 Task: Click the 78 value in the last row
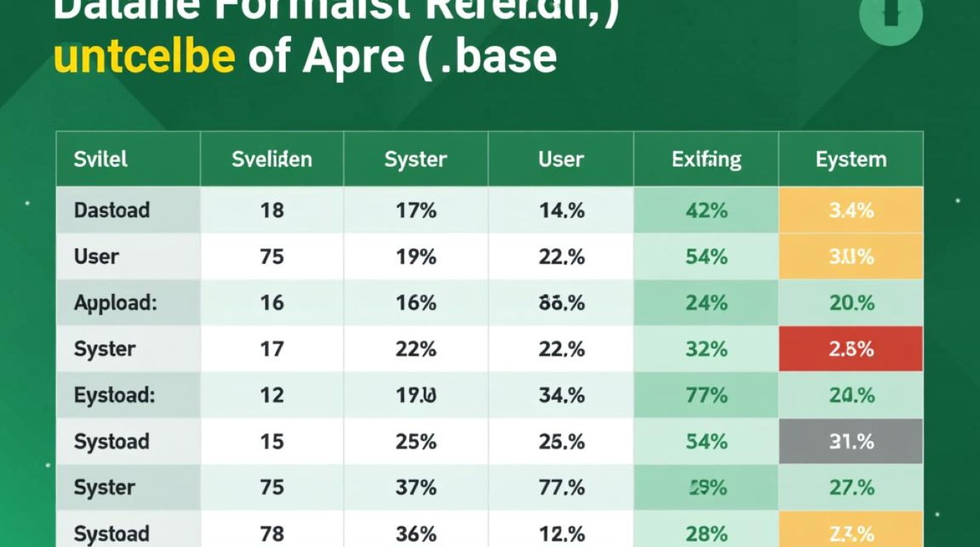pos(272,533)
